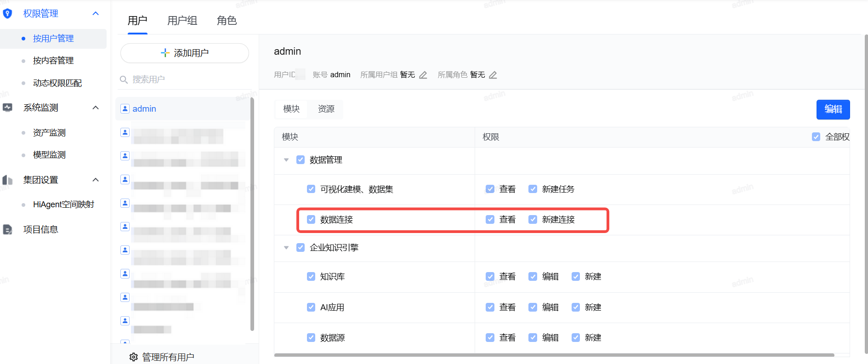
Task: Collapse the 企业知识引擎 module tree row
Action: coord(286,248)
